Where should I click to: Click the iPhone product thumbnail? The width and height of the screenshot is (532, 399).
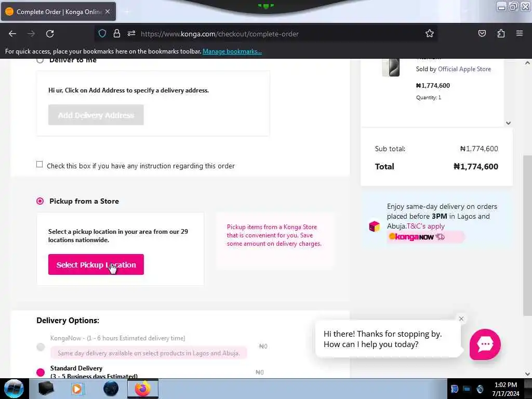[391, 67]
